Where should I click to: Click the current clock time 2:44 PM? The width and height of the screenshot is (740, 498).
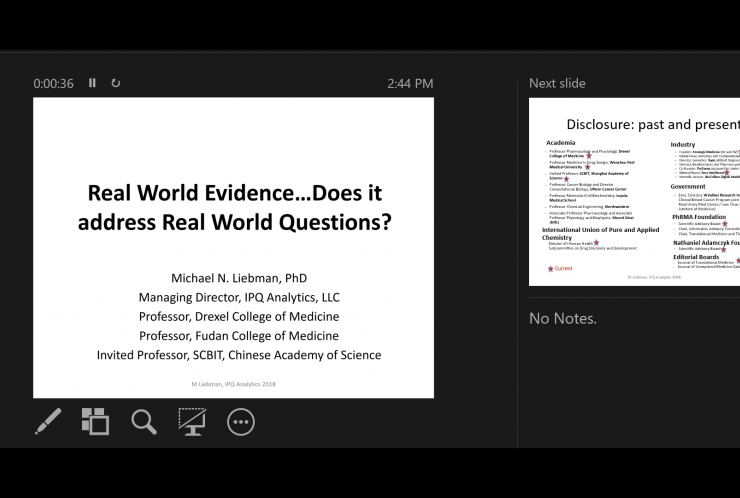tap(410, 84)
